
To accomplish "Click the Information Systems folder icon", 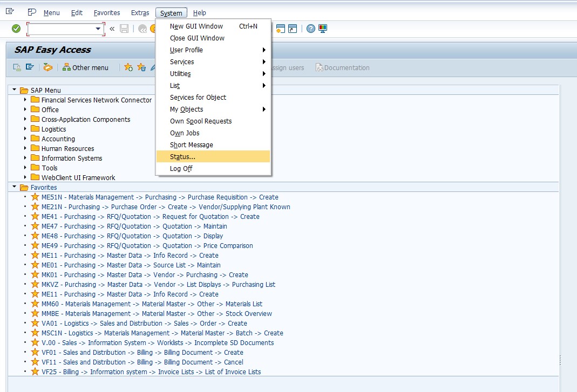I will (x=35, y=158).
